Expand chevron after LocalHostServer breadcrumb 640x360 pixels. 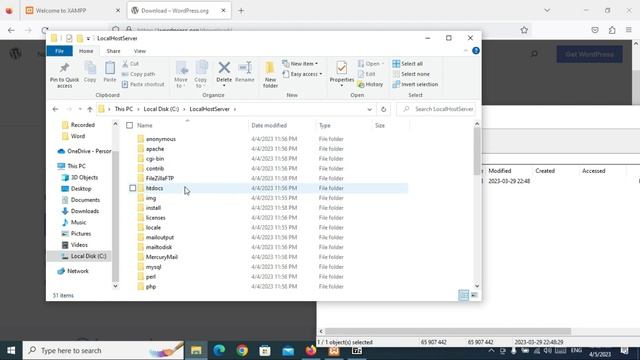[x=235, y=109]
